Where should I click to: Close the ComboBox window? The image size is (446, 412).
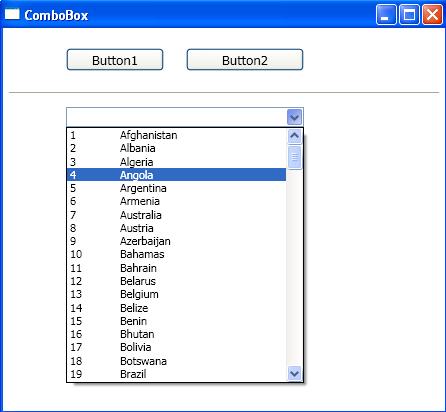(x=432, y=15)
